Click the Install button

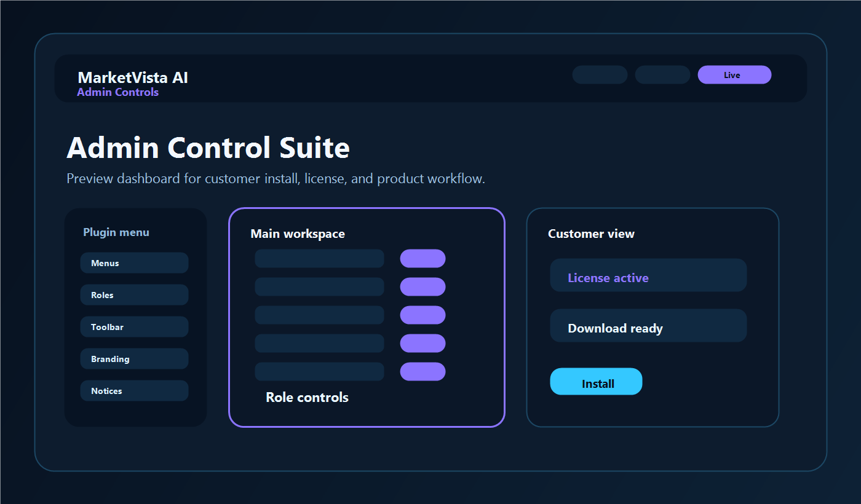(x=596, y=382)
